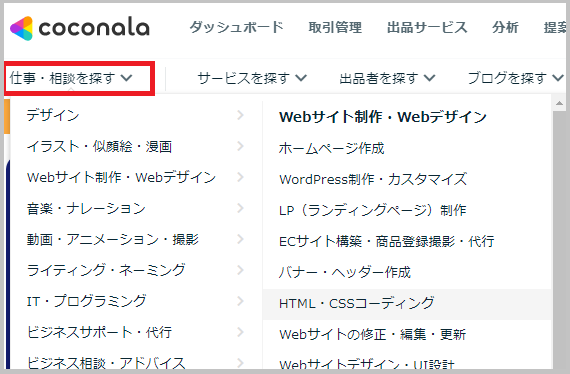Expand the ブログを探す dropdown
This screenshot has width=570, height=374.
tap(515, 78)
